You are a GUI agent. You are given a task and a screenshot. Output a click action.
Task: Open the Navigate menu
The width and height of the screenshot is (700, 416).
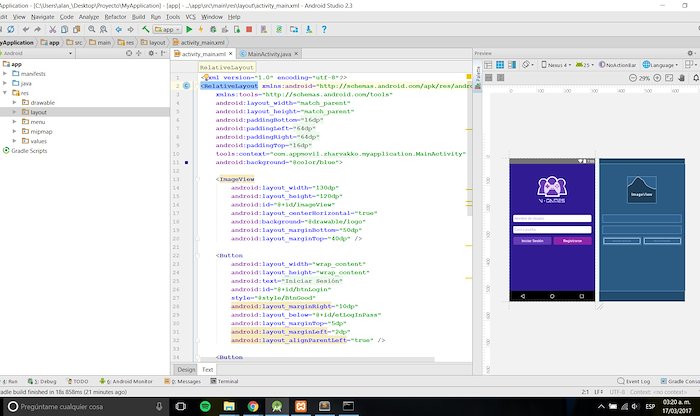pyautogui.click(x=42, y=17)
